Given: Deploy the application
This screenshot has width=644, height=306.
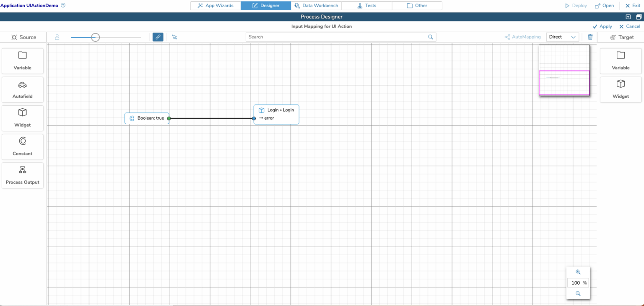Looking at the screenshot, I should (576, 5).
